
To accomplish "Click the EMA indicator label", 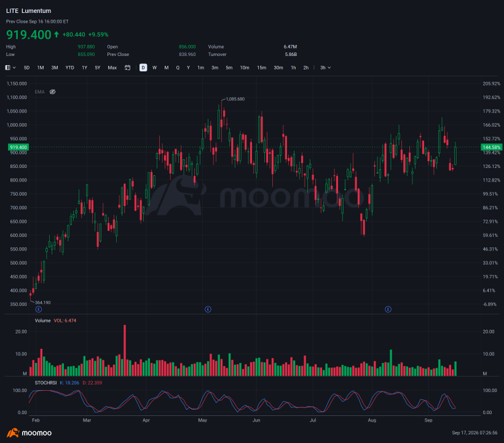I will (39, 92).
